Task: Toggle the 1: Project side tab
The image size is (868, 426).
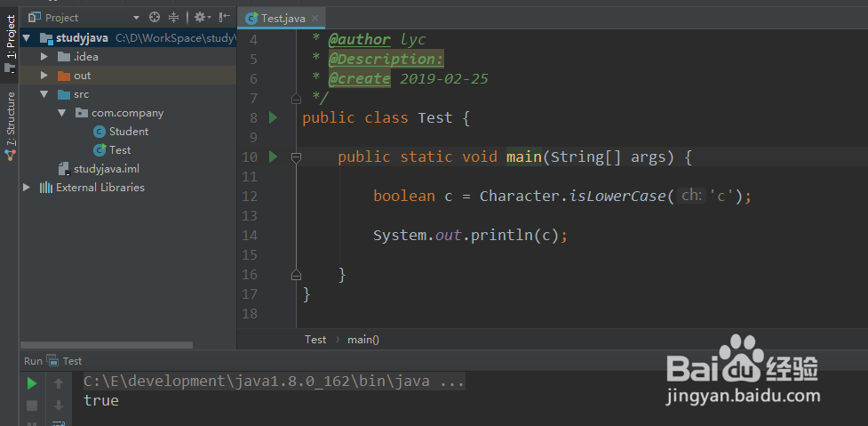Action: point(11,44)
